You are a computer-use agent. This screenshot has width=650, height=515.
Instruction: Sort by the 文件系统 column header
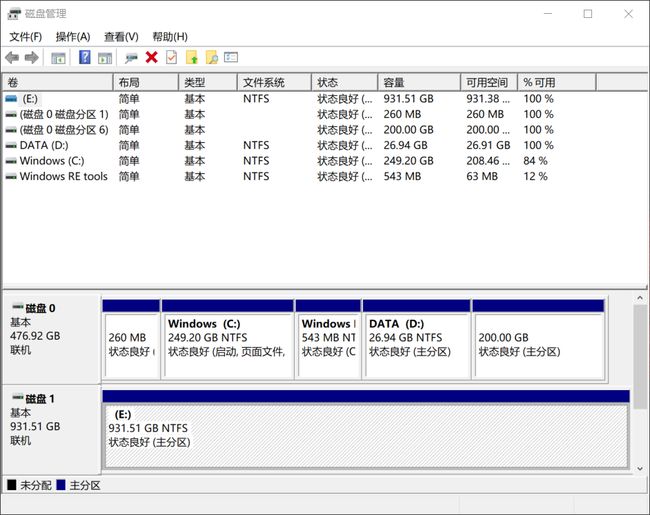pos(274,82)
